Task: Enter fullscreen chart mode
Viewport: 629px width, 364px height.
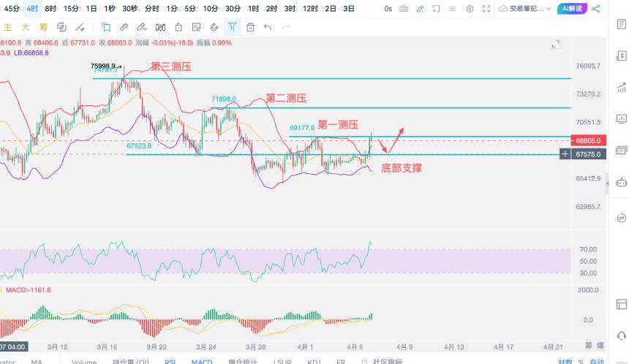Action: [x=486, y=9]
